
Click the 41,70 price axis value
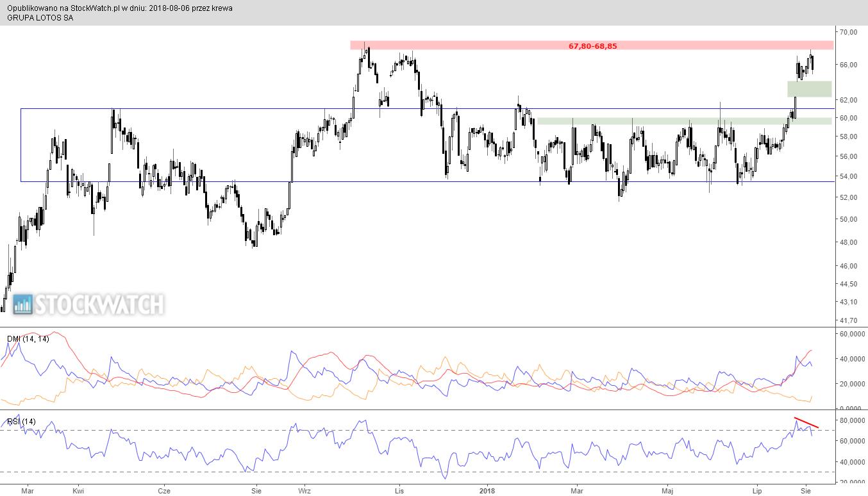[x=848, y=320]
